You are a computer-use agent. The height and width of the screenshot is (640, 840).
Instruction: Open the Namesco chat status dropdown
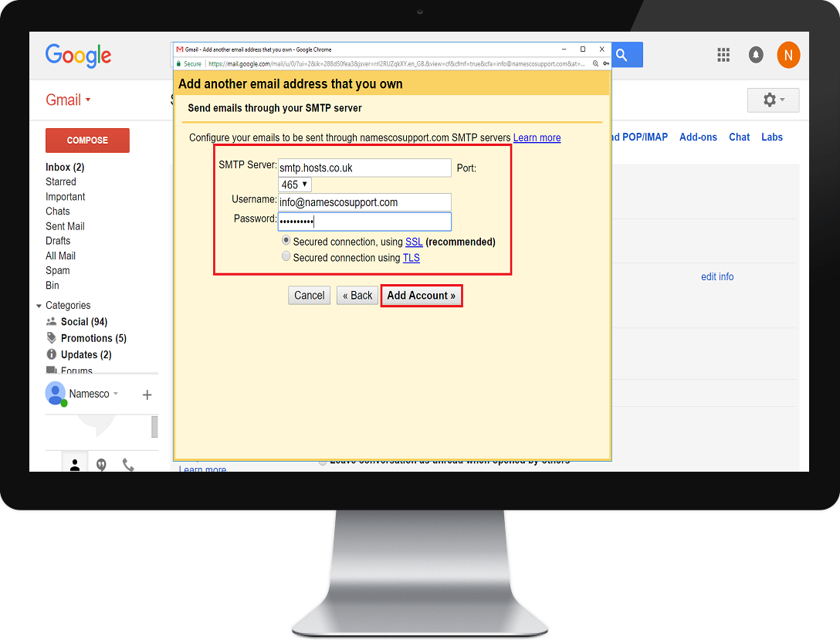pyautogui.click(x=115, y=394)
